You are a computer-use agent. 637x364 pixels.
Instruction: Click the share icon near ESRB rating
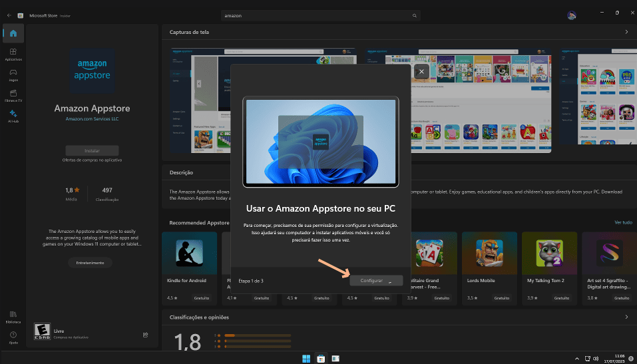(x=145, y=335)
